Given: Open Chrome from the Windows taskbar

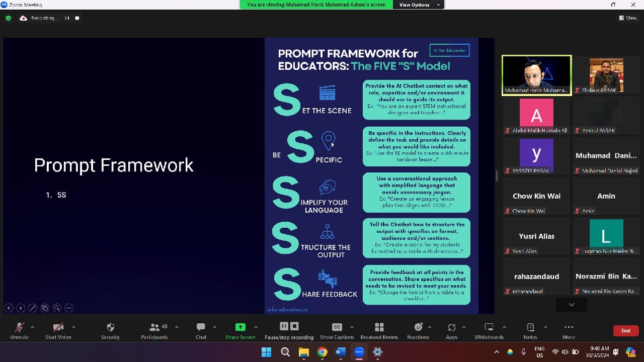Looking at the screenshot, I should point(322,352).
